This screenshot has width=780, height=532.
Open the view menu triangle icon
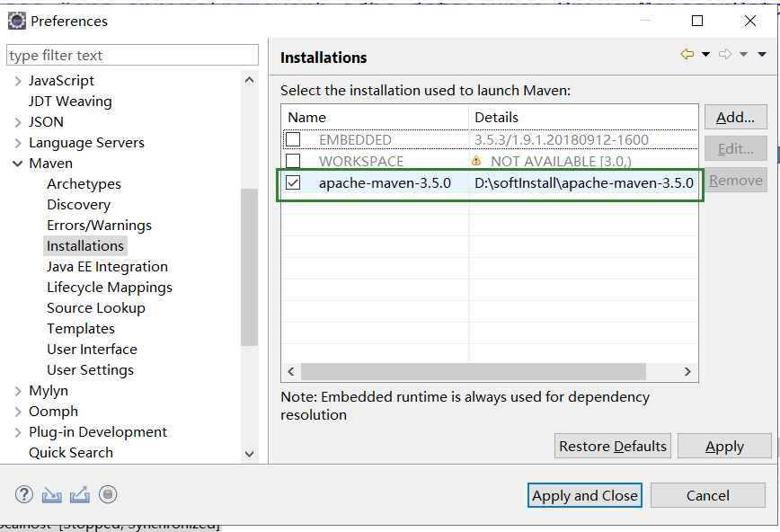(x=762, y=55)
